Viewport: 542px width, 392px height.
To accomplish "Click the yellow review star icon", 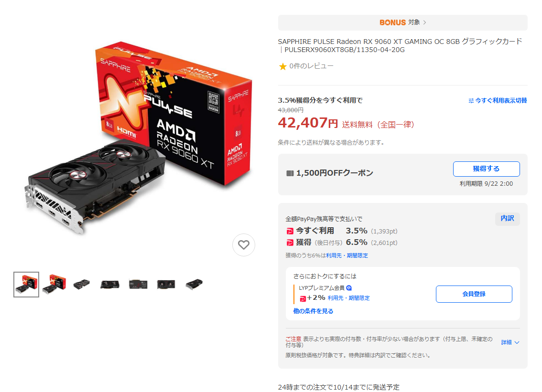I will coord(283,66).
